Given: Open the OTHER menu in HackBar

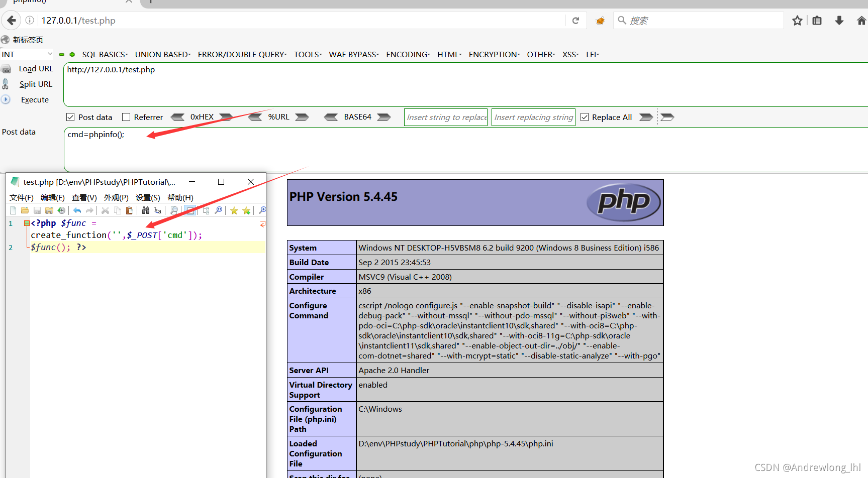Looking at the screenshot, I should coord(541,54).
